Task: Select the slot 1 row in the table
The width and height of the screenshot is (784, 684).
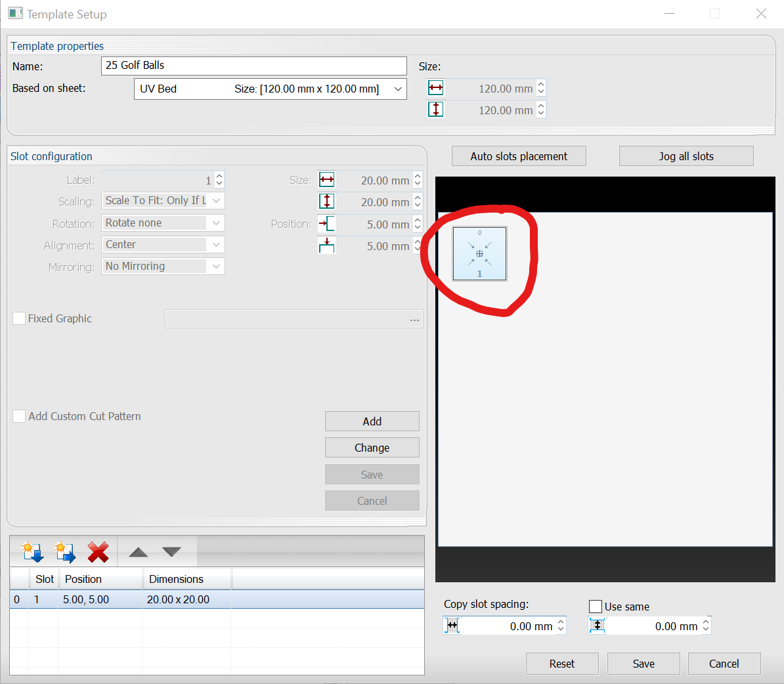Action: tap(217, 599)
